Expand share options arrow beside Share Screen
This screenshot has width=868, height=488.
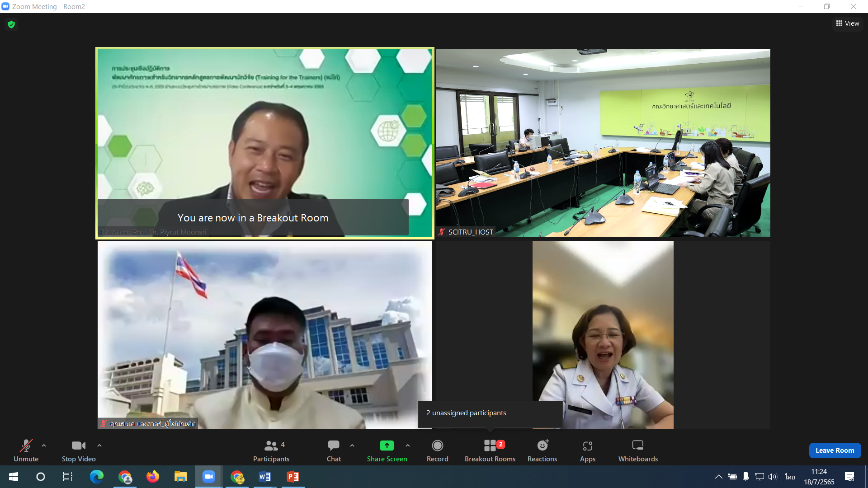[408, 446]
